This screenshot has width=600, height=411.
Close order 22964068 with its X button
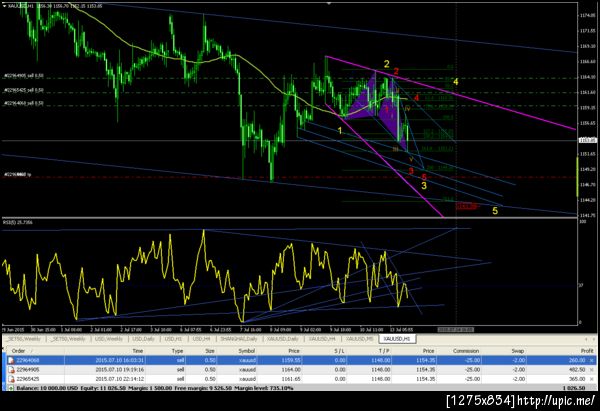(592, 360)
